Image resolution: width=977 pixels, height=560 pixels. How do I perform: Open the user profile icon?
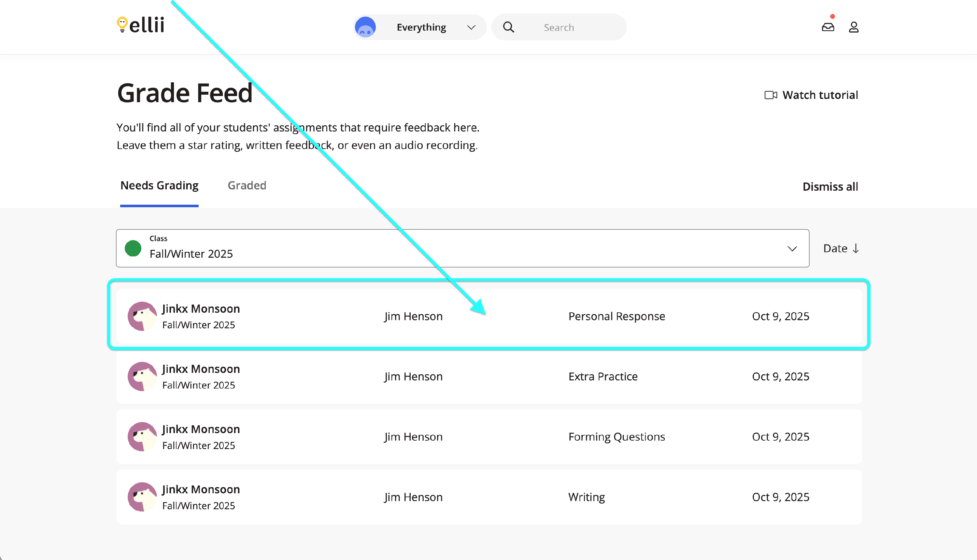coord(854,27)
